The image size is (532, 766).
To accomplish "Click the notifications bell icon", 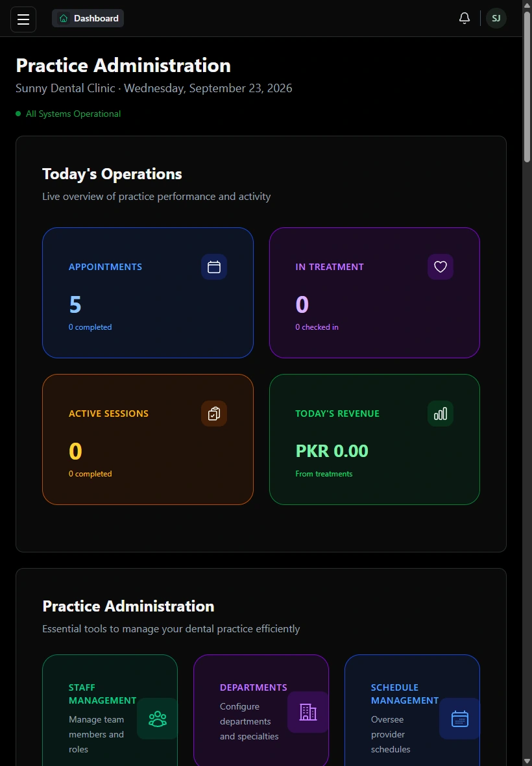I will [x=464, y=19].
